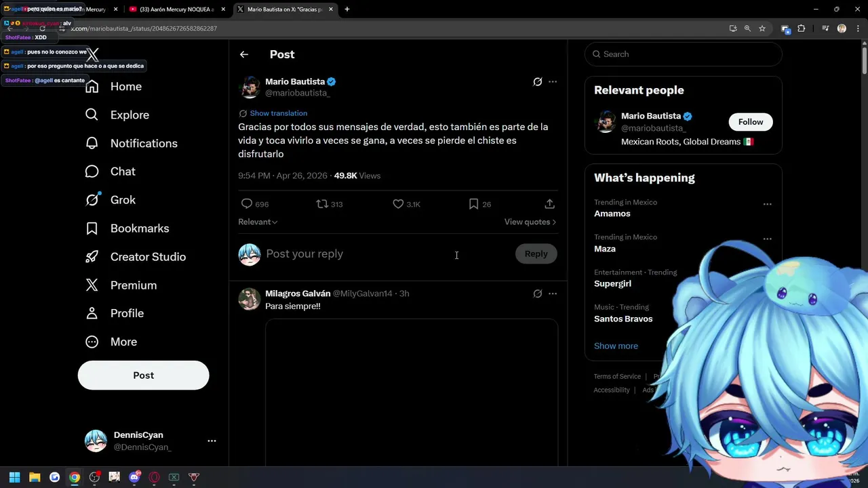Show translation of the post

point(279,113)
